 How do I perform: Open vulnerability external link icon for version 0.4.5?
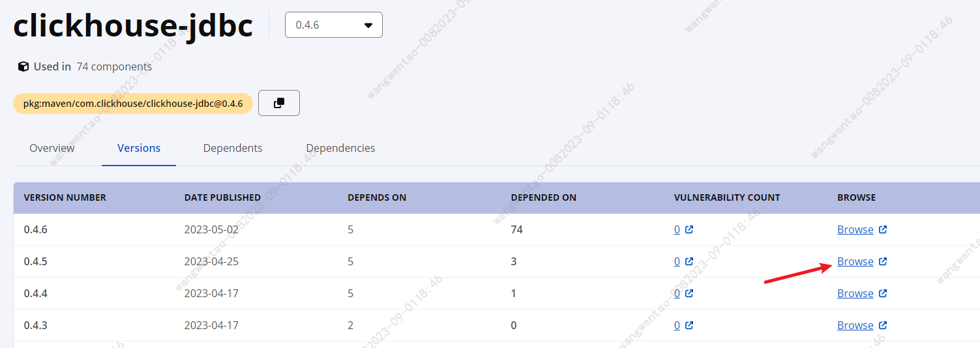(x=689, y=261)
